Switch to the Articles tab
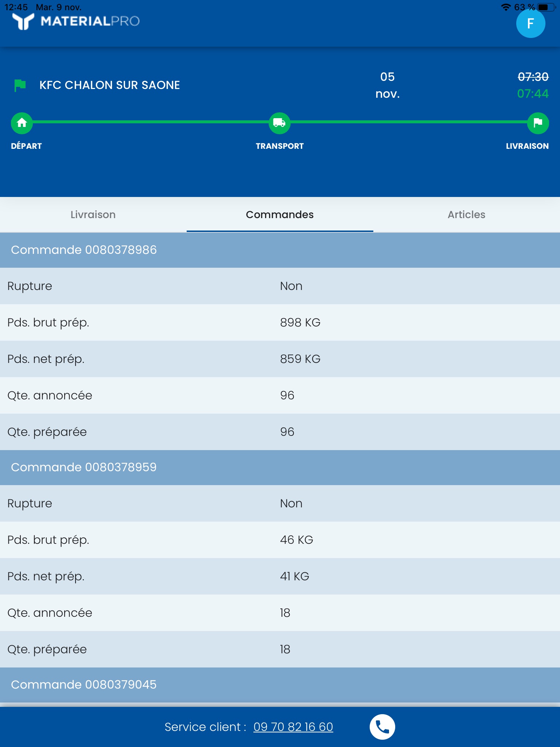Screen dimensions: 560x747 coord(466,214)
